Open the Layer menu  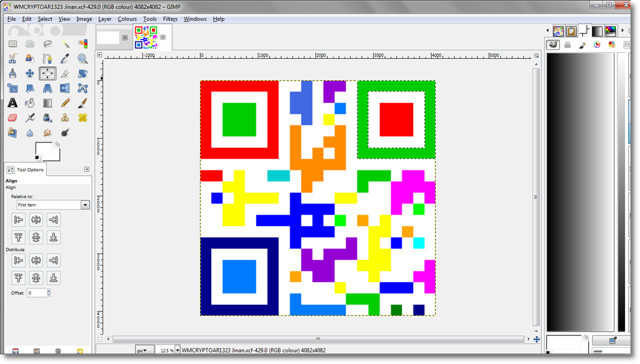pyautogui.click(x=104, y=19)
